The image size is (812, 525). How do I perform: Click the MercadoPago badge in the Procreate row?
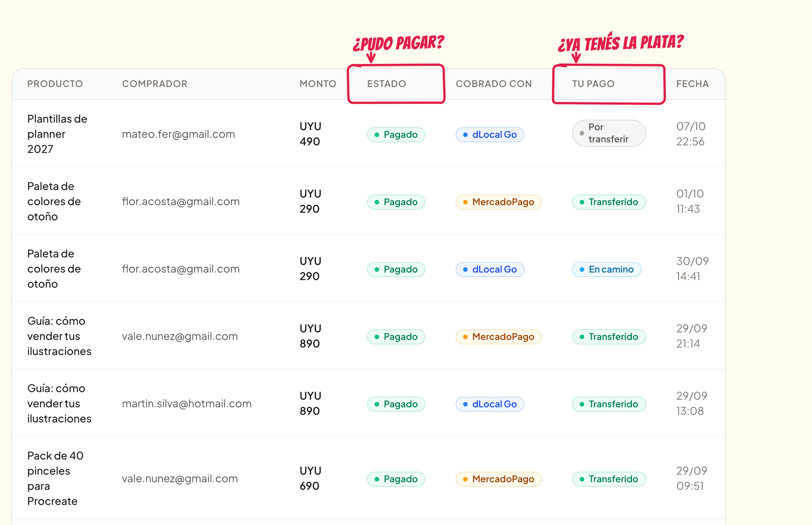click(x=498, y=479)
